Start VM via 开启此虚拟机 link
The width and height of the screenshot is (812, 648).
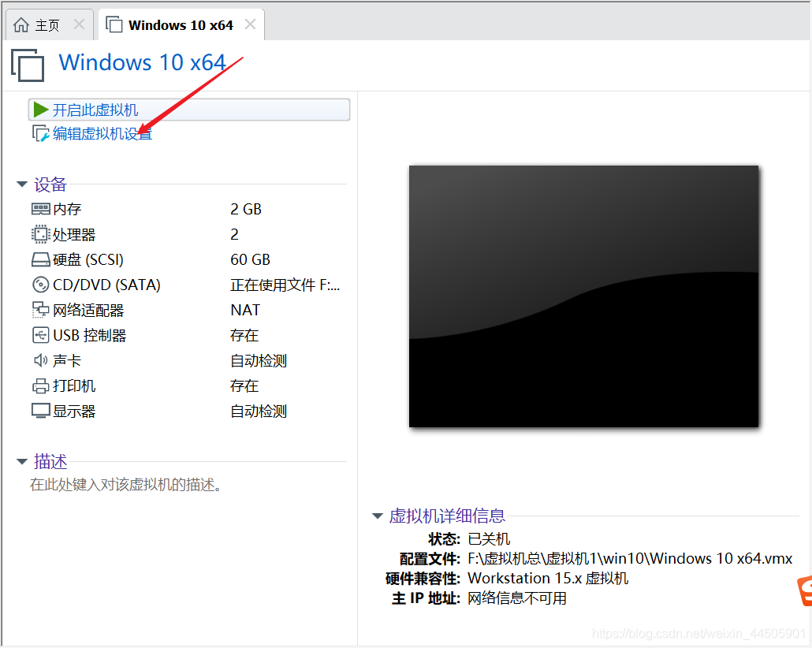[x=95, y=110]
